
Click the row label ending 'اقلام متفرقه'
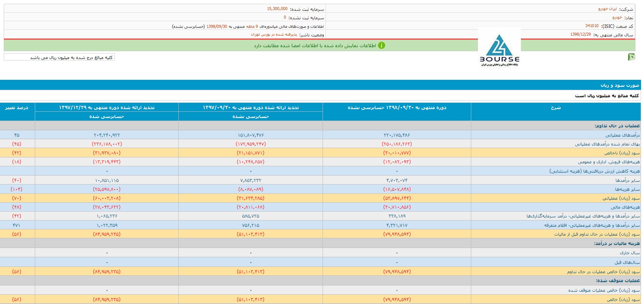click(x=592, y=225)
